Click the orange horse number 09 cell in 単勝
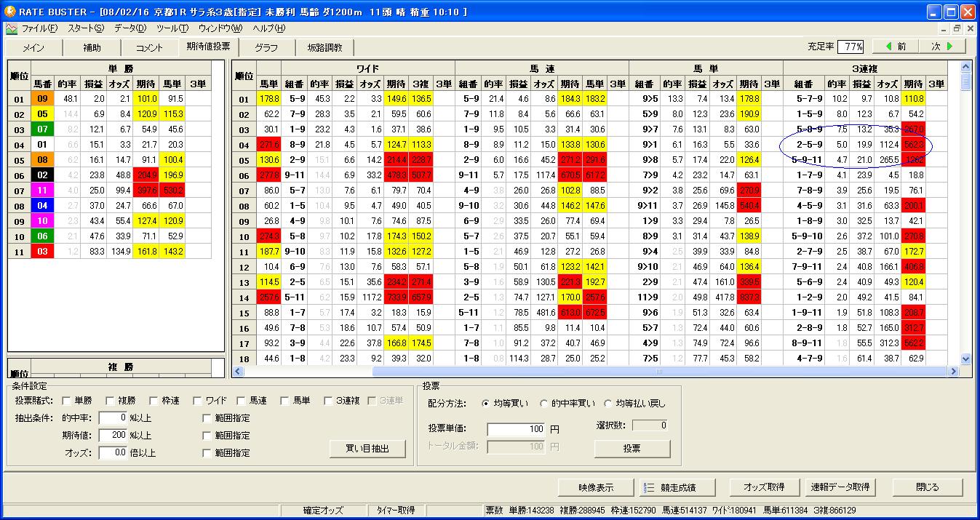This screenshot has height=520, width=980. click(x=42, y=98)
